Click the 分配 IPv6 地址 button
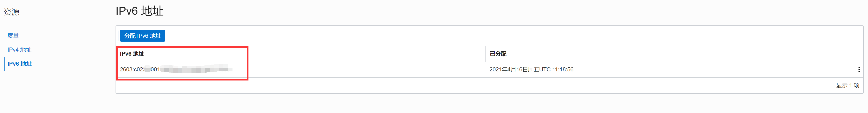 pyautogui.click(x=142, y=36)
